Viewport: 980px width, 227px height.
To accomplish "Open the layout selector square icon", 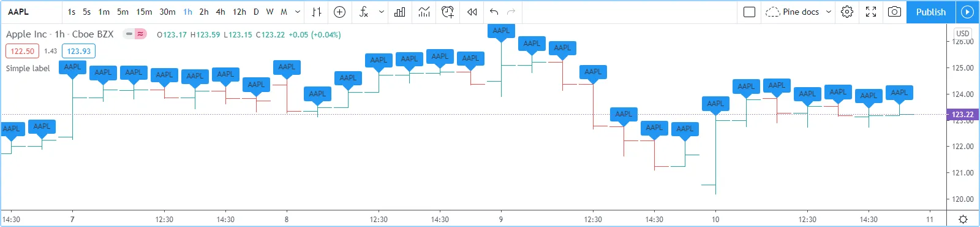I will pyautogui.click(x=749, y=12).
